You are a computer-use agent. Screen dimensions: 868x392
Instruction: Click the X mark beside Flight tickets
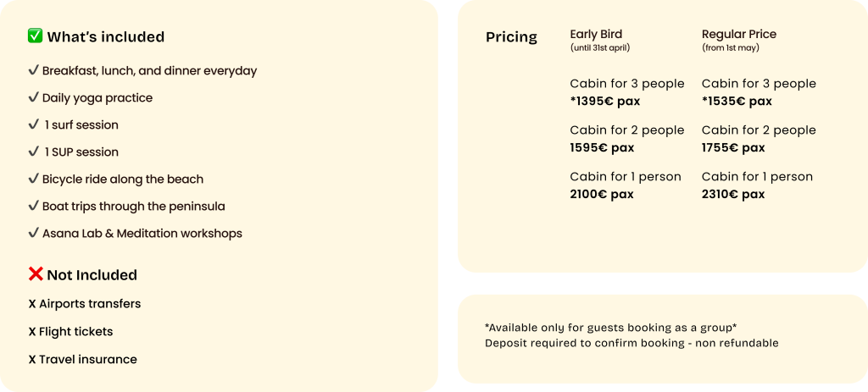tap(32, 331)
